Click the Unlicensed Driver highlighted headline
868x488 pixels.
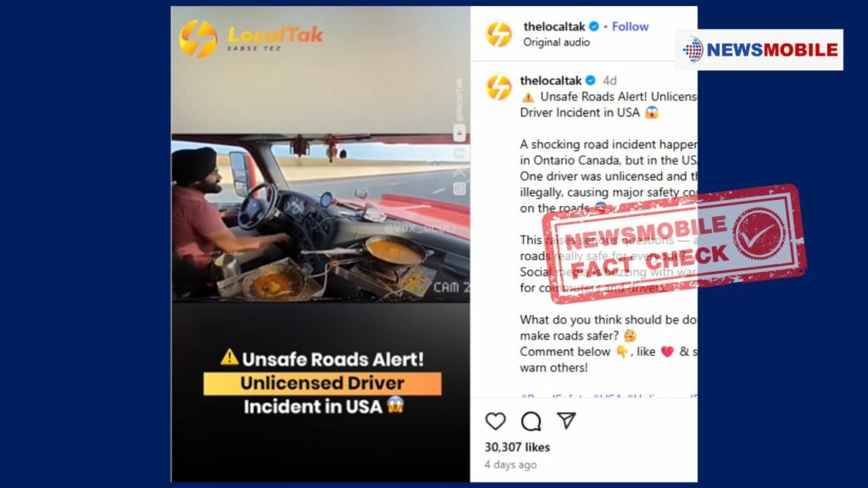(x=322, y=384)
